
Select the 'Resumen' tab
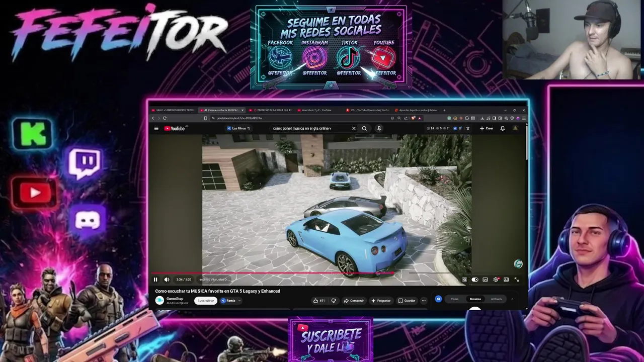[475, 299]
